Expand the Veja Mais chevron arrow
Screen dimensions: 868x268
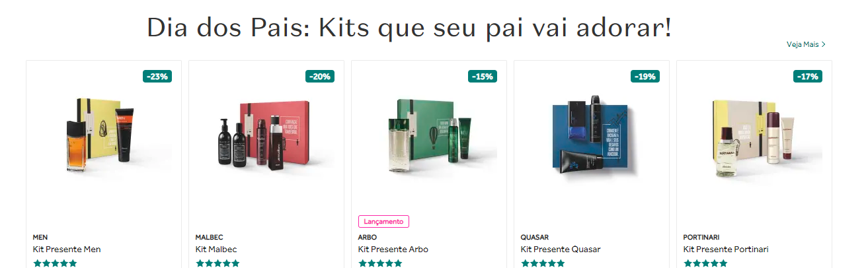tap(824, 44)
